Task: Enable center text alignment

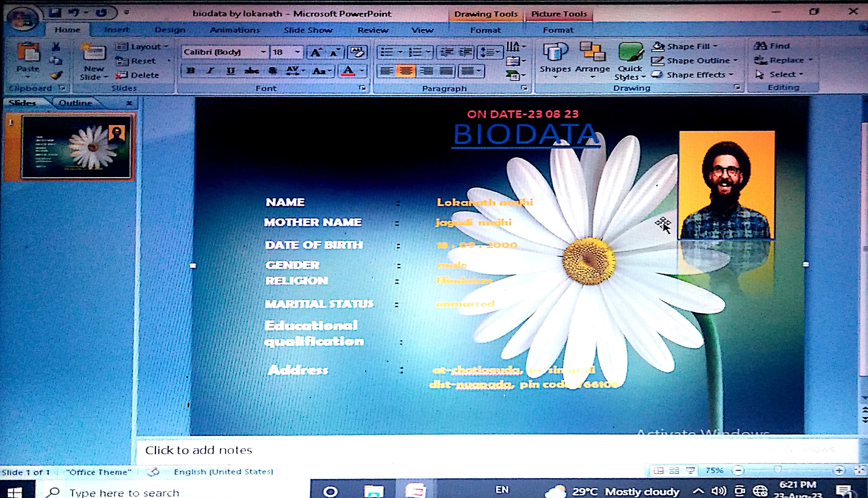Action: tap(406, 71)
